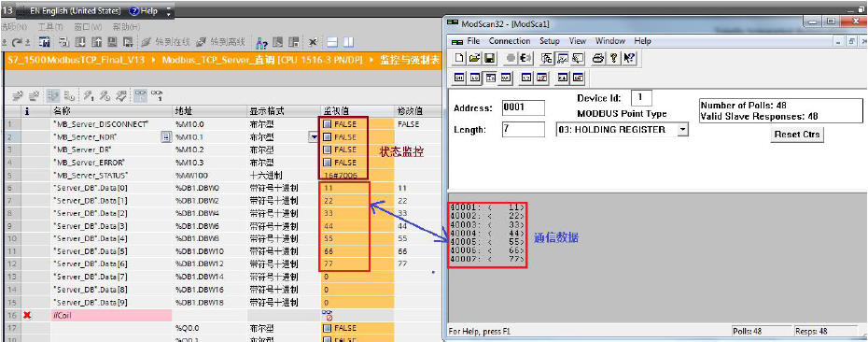Open the language bar options arrow
This screenshot has width=868, height=342.
169,11
